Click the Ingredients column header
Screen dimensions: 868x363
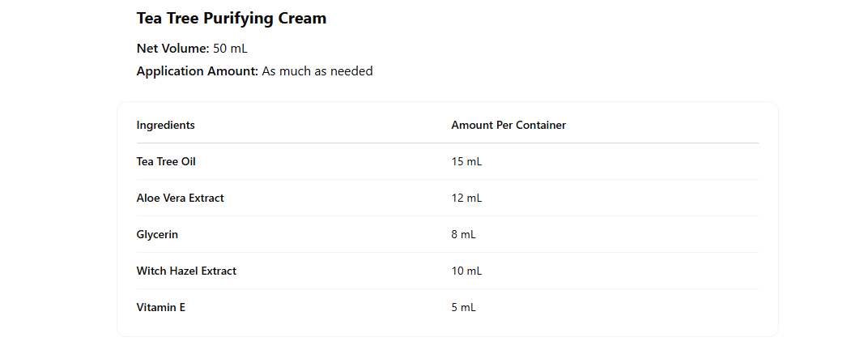click(165, 125)
